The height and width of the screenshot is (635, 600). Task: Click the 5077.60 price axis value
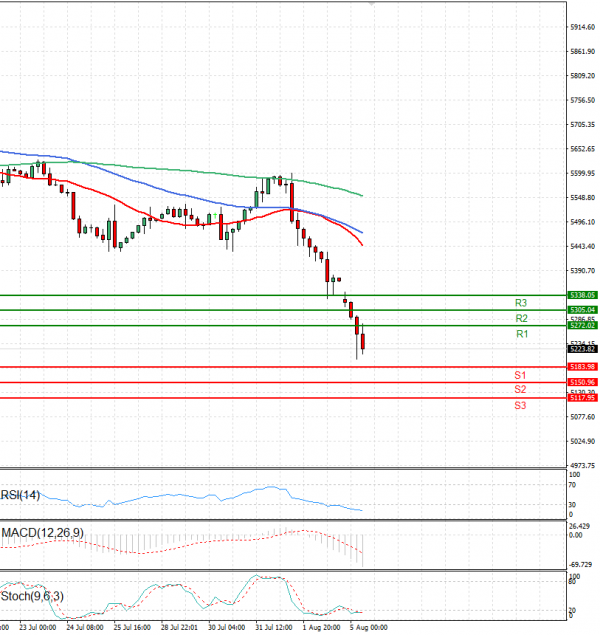[582, 417]
